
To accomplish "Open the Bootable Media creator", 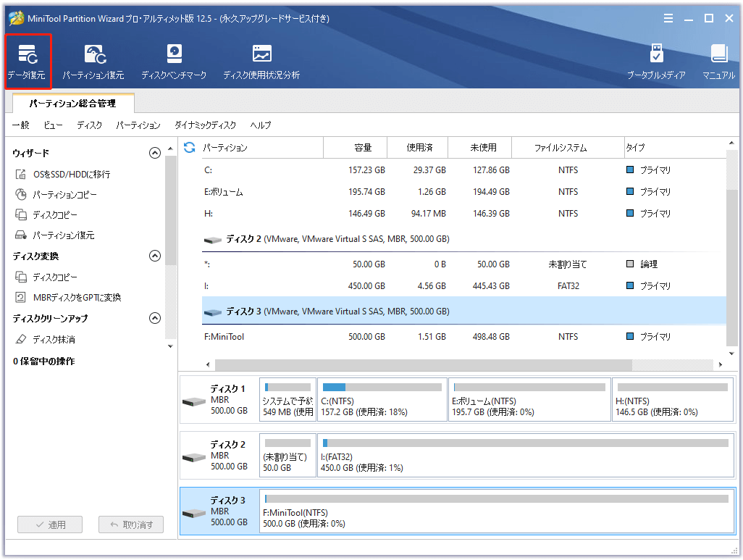I will [656, 61].
